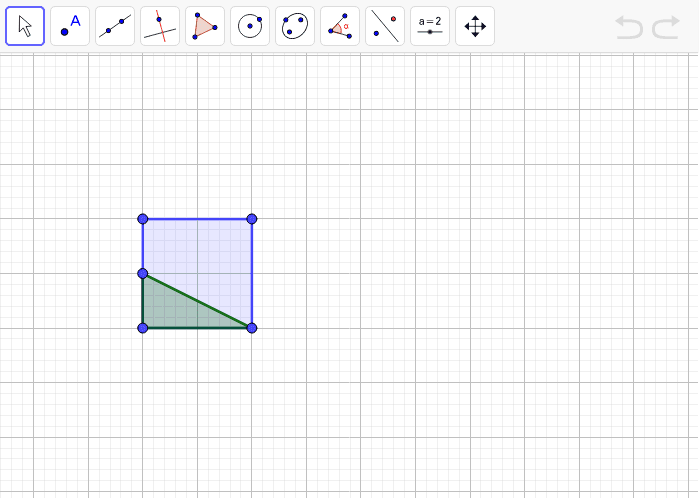
Task: Choose Circle with Center through Point tool
Action: tap(250, 26)
